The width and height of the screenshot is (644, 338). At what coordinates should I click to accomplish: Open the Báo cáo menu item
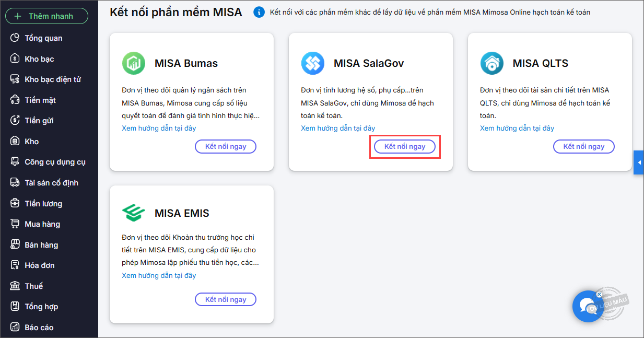coord(39,328)
